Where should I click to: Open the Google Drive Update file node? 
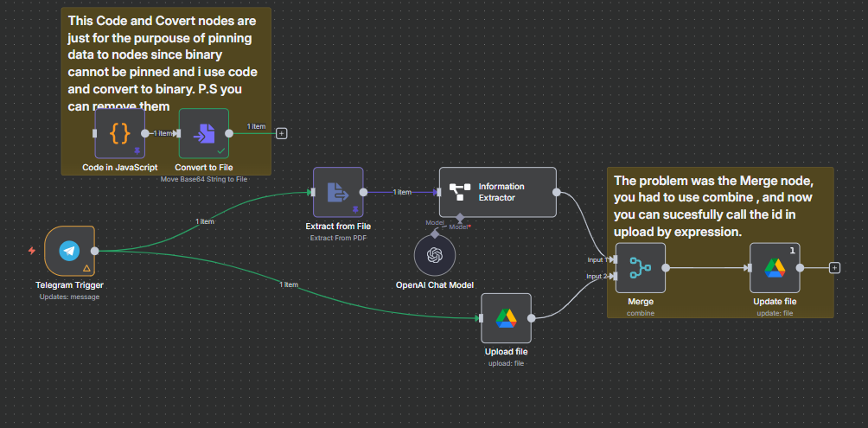(774, 268)
